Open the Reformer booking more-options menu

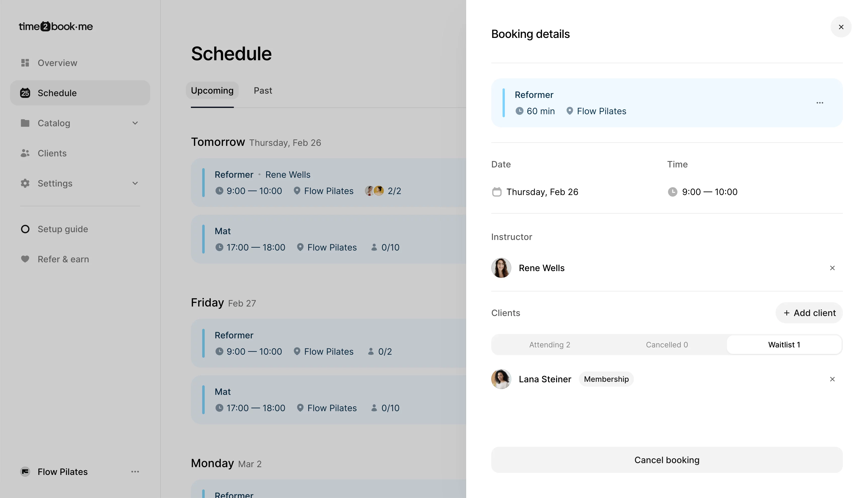(820, 103)
